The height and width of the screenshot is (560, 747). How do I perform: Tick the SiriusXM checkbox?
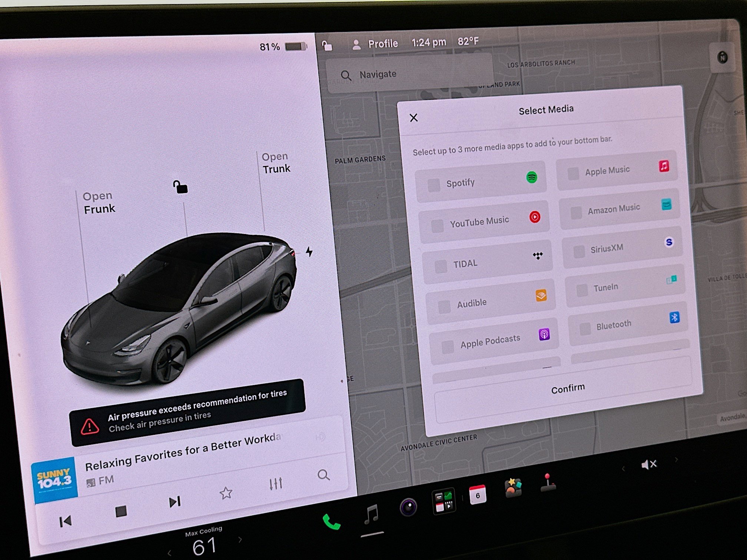[579, 251]
